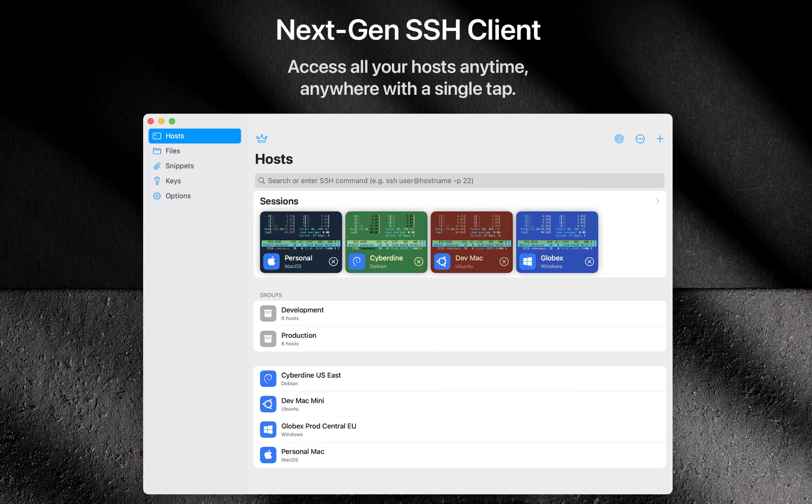
Task: Close the Personal MacOS session
Action: [x=333, y=262]
